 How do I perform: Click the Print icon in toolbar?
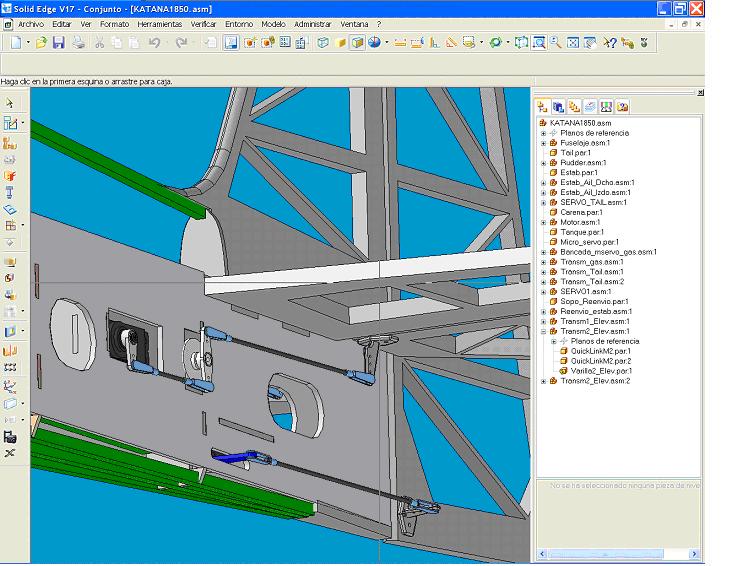[78, 43]
